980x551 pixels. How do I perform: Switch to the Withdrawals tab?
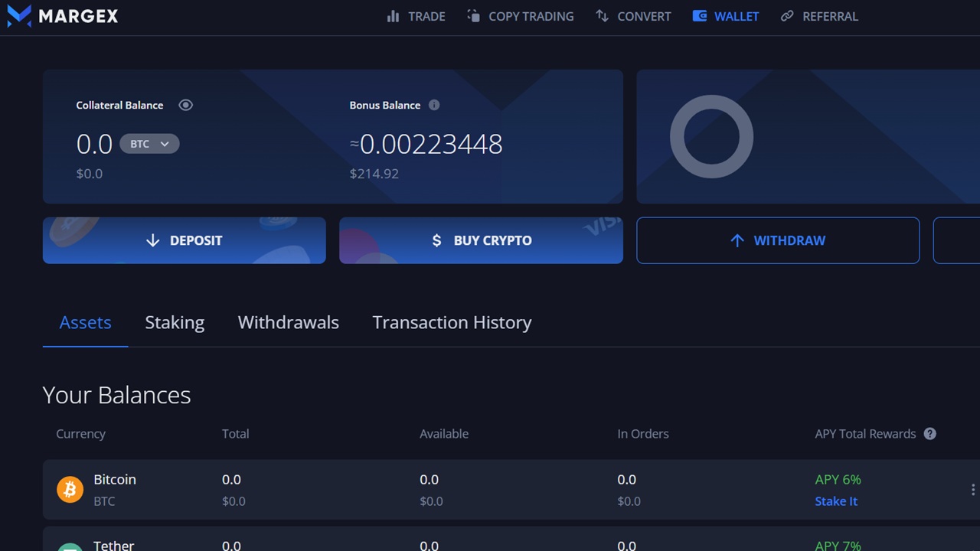tap(288, 323)
